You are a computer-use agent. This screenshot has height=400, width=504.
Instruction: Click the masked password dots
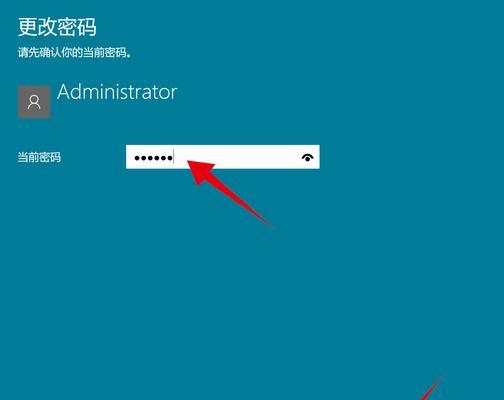coord(153,158)
